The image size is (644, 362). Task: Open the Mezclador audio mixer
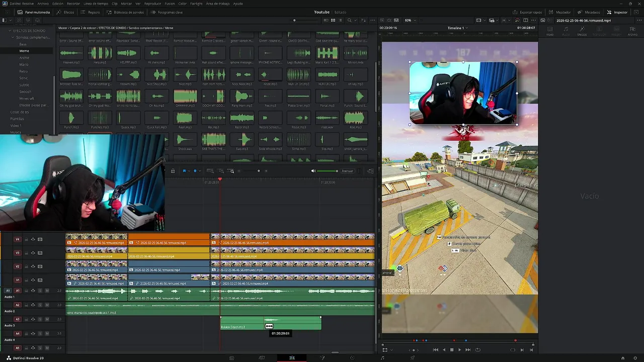click(559, 12)
